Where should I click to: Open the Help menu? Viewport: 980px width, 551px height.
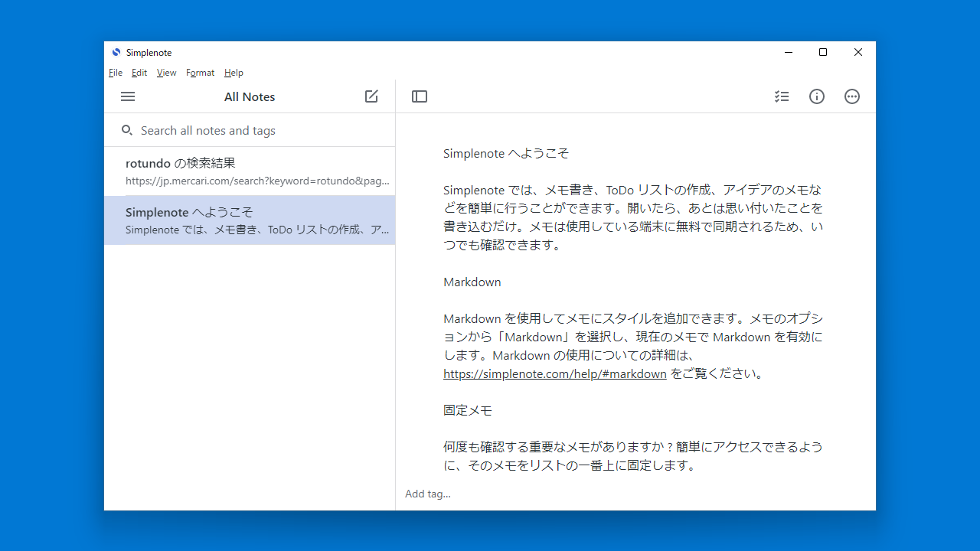(234, 73)
